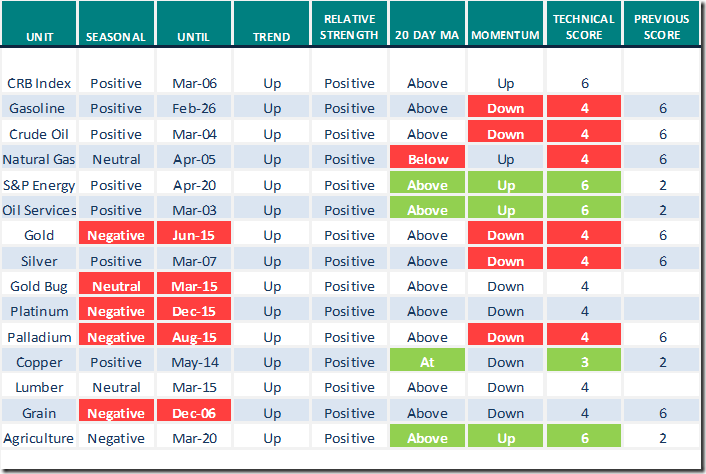Click the Aug-15 date cell for Palladium

coord(194,337)
